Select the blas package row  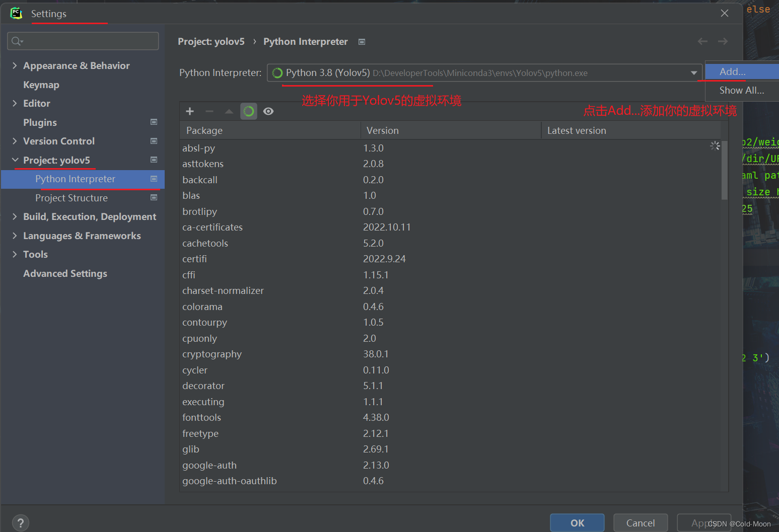coord(450,195)
